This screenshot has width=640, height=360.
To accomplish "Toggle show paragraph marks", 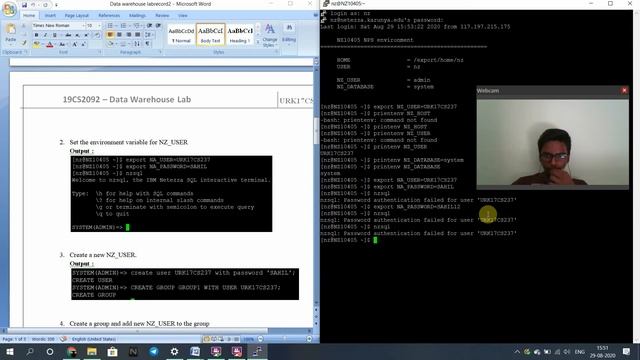I will coord(147,44).
